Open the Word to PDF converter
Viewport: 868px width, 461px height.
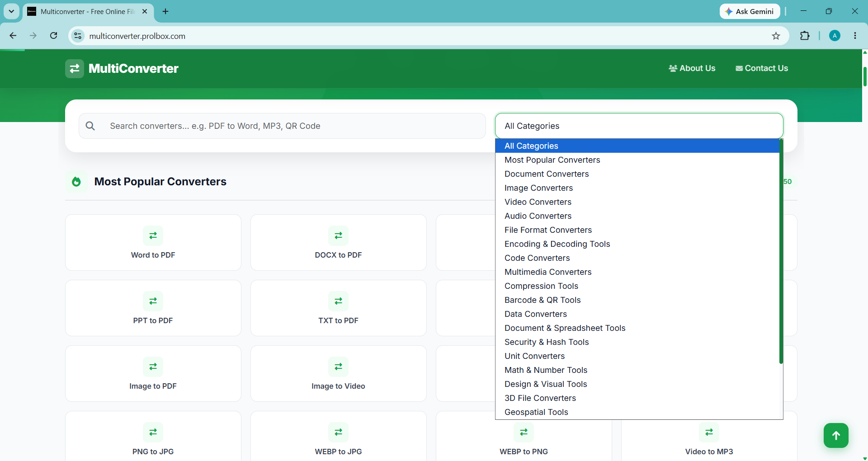[153, 242]
